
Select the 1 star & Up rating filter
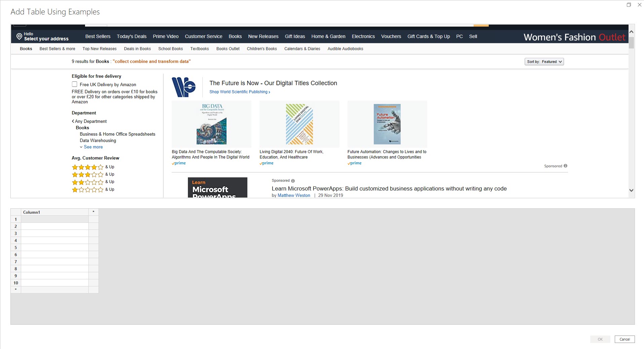[x=93, y=189]
